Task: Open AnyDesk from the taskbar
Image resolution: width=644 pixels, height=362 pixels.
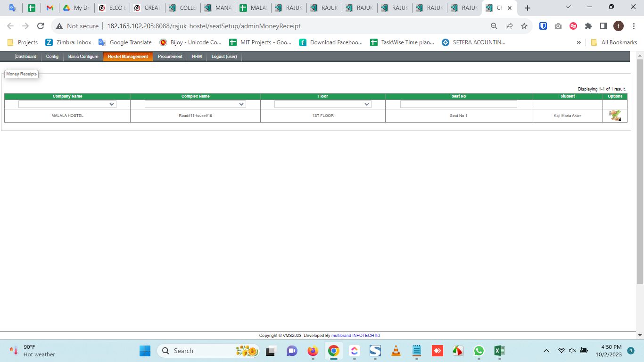Action: (x=438, y=351)
